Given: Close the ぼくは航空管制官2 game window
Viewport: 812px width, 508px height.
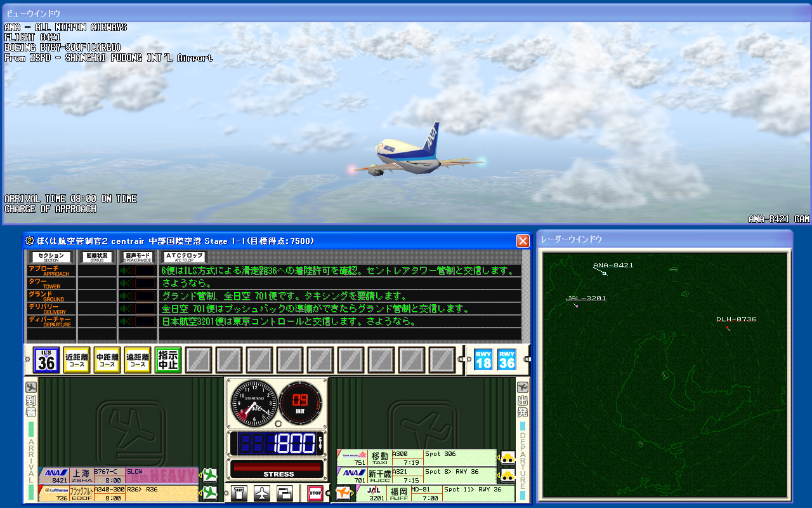Looking at the screenshot, I should (x=523, y=241).
